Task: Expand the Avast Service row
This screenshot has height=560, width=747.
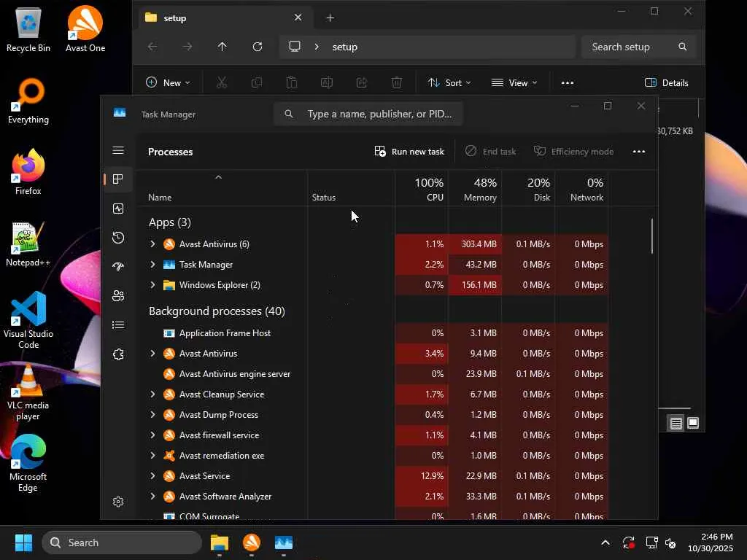Action: (152, 475)
